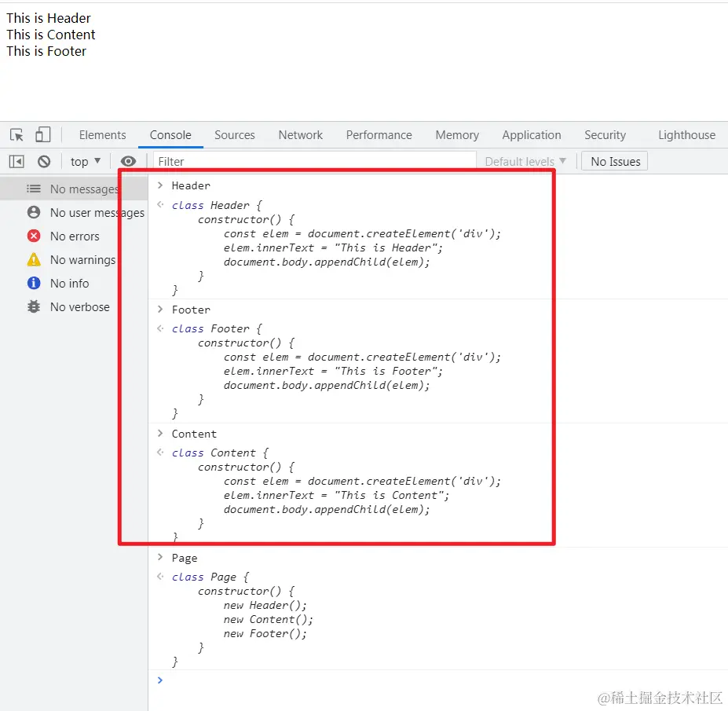
Task: Focus the Filter input field
Action: [315, 162]
